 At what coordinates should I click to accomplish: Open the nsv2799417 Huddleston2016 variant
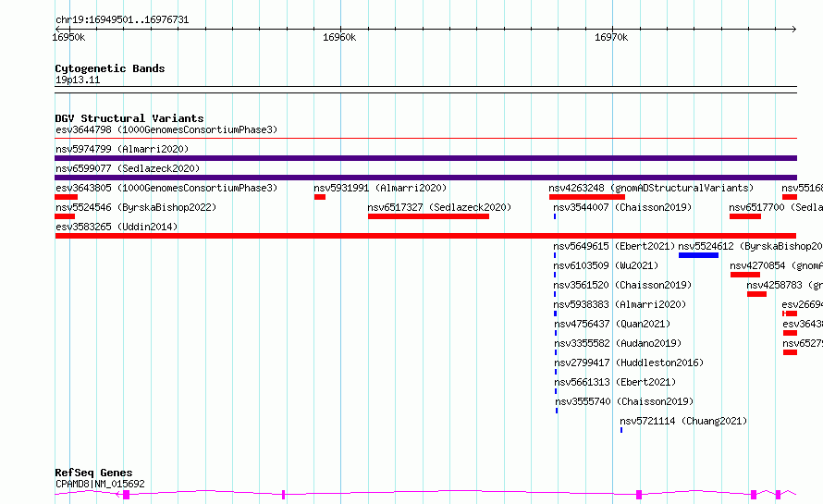629,363
